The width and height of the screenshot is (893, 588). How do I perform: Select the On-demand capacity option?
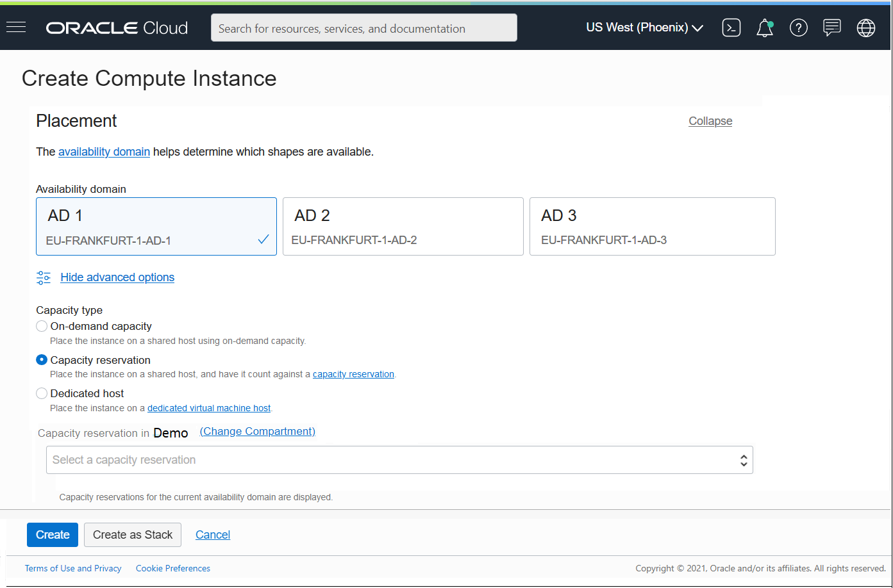click(x=41, y=326)
